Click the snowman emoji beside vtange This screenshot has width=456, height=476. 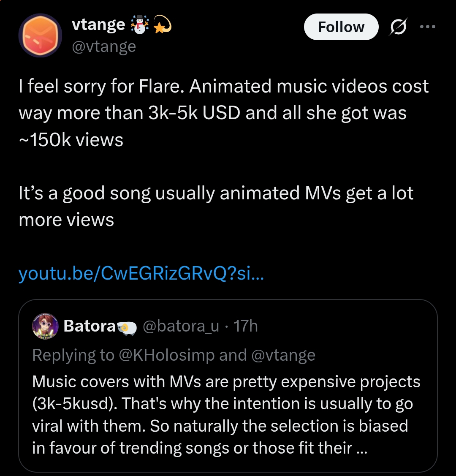click(139, 25)
